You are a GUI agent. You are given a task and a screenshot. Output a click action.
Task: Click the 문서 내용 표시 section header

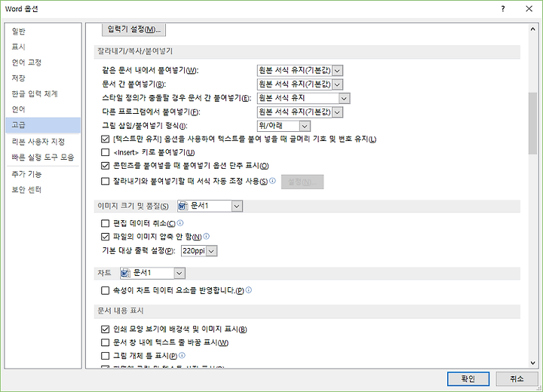pyautogui.click(x=307, y=311)
